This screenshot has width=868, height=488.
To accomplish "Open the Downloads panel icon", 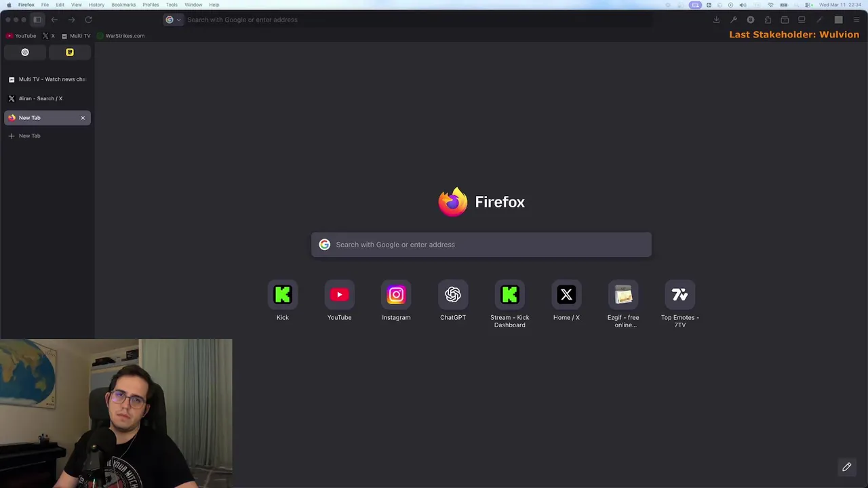I will tap(716, 20).
